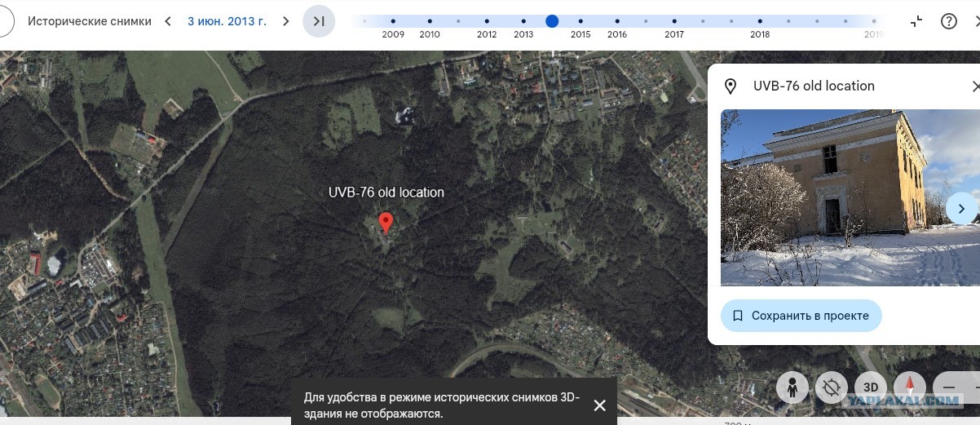Collapse the historical imagery timeline panel
The image size is (980, 425).
tap(917, 21)
